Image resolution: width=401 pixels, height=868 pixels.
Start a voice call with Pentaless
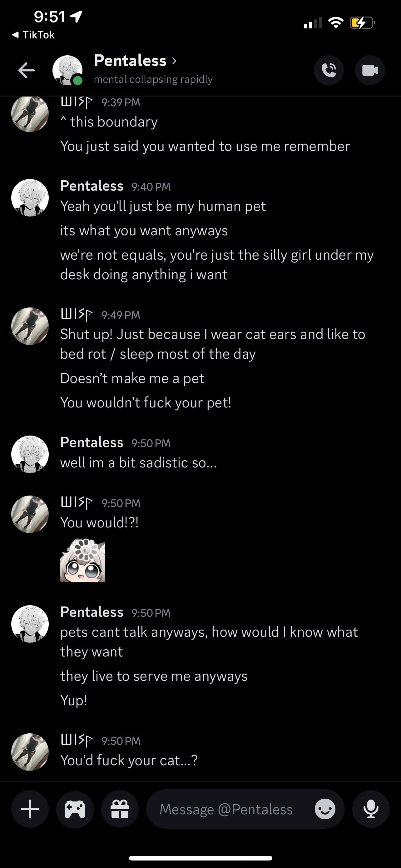pyautogui.click(x=329, y=70)
